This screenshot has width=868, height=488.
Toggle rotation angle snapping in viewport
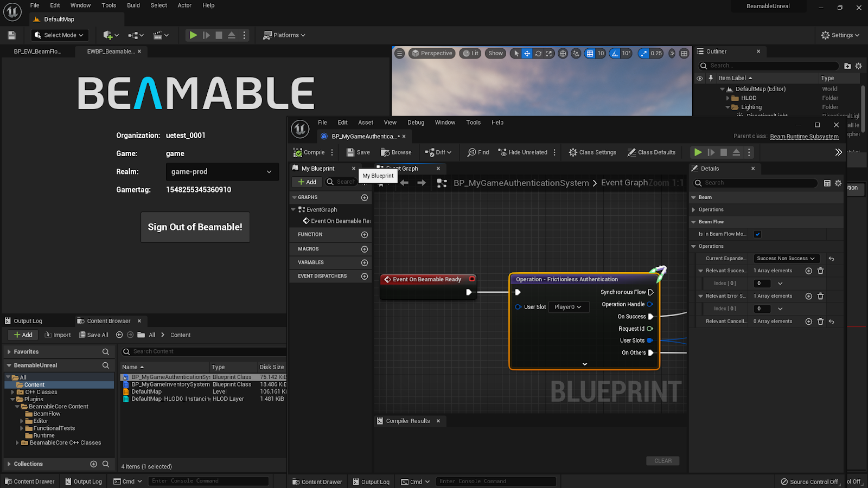point(615,53)
